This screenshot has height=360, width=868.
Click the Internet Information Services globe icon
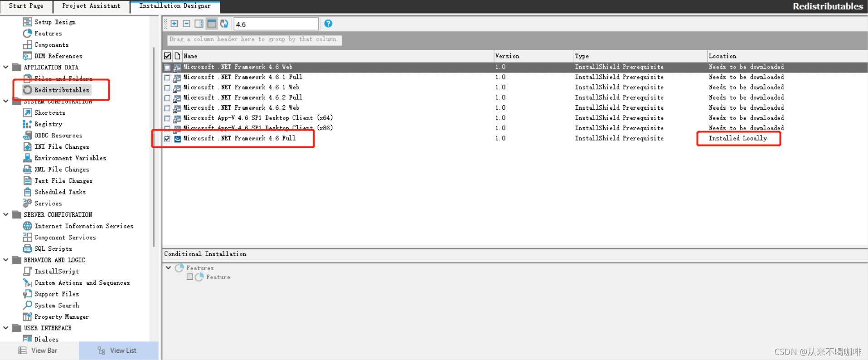(x=27, y=226)
